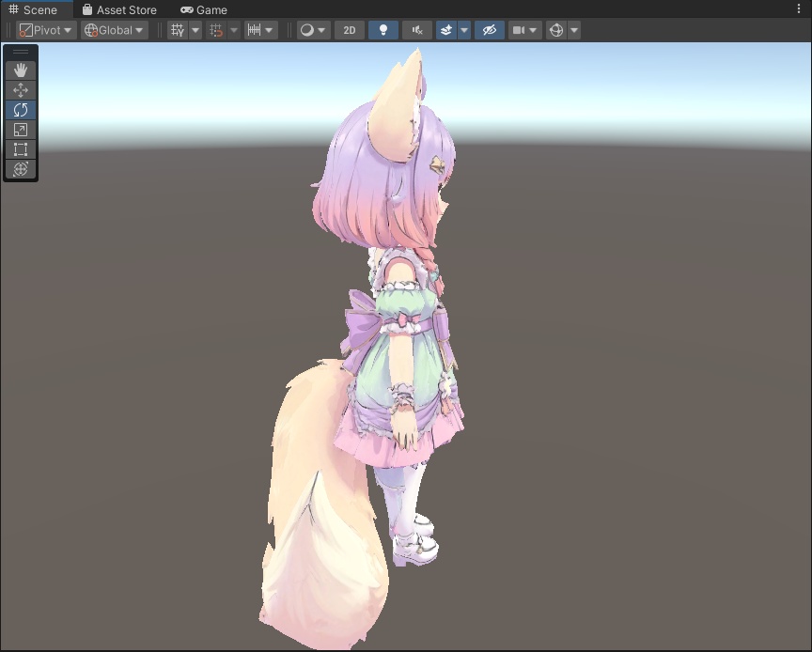Unmute scene audio
Image resolution: width=812 pixels, height=652 pixels.
point(414,29)
